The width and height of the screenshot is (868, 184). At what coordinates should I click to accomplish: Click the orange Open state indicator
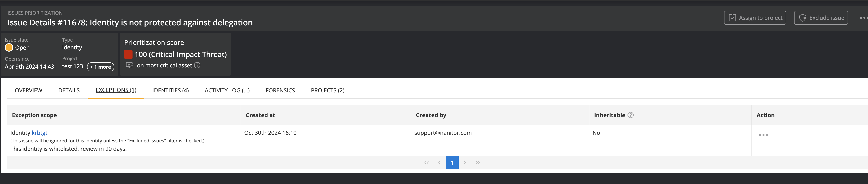click(9, 47)
